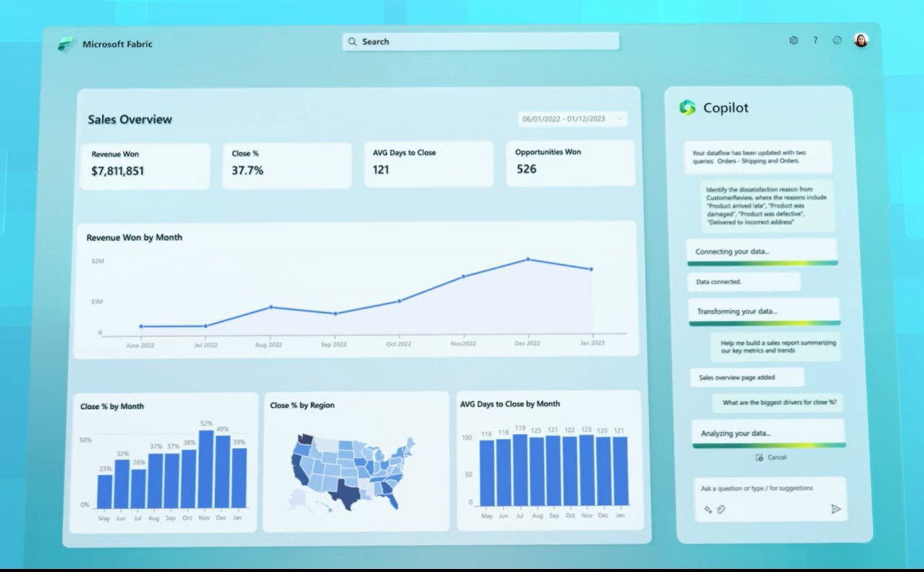Click in the Copilot question input field
This screenshot has height=572, width=924.
768,488
